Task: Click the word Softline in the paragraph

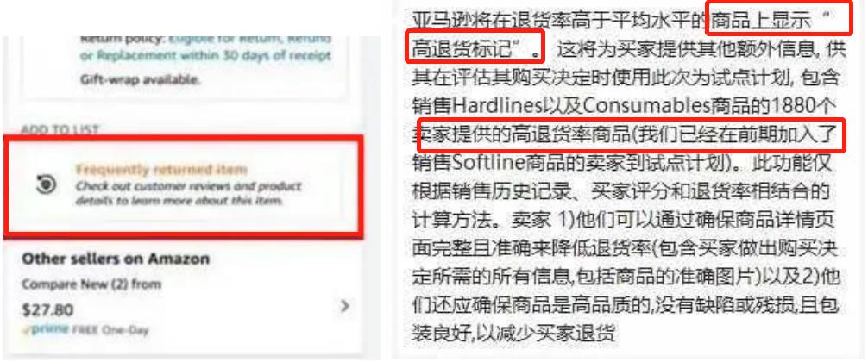Action: (x=497, y=163)
